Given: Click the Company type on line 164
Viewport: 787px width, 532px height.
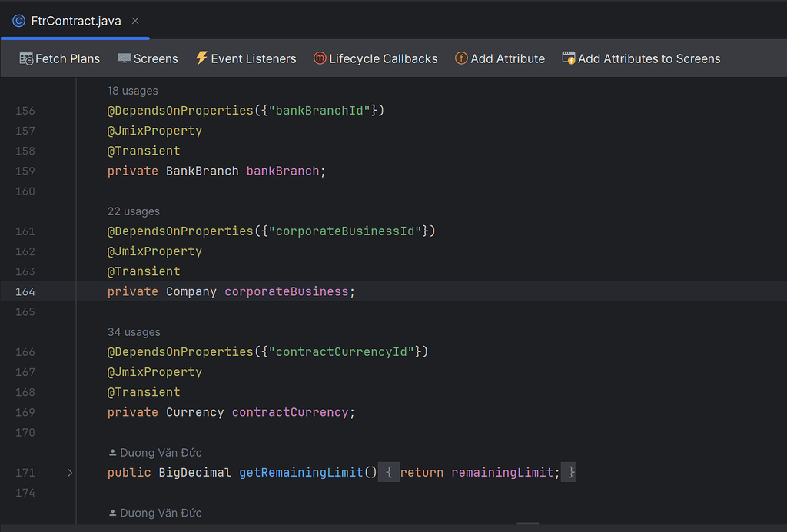Looking at the screenshot, I should pos(191,291).
